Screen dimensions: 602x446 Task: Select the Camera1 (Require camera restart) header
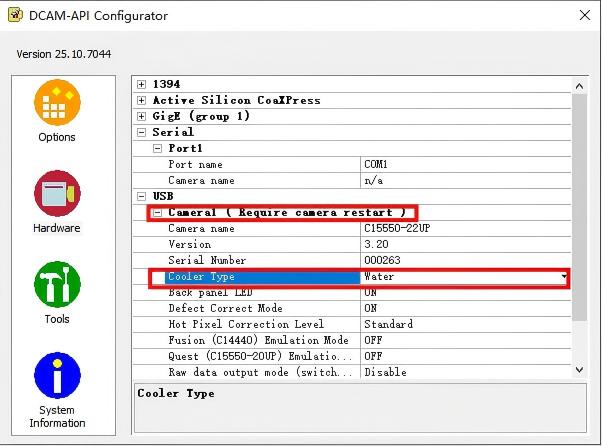[287, 213]
